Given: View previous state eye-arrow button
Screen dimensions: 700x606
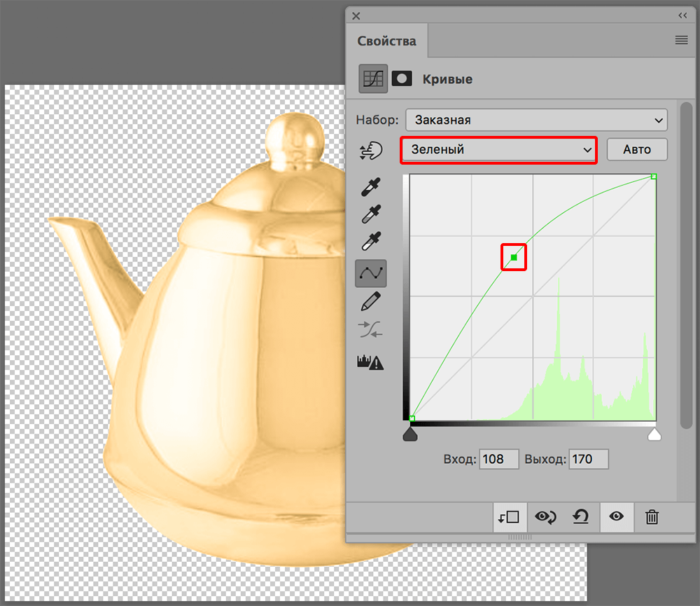Looking at the screenshot, I should coord(545,517).
